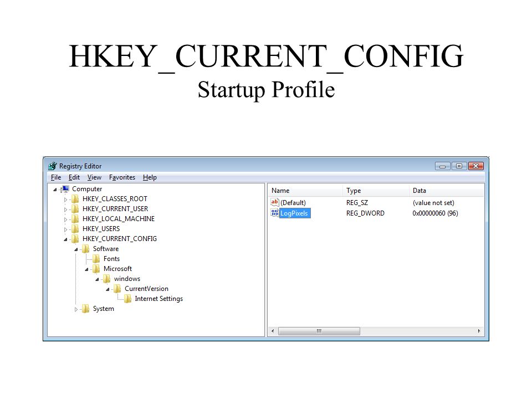Click the LogPixels DWORD value icon

(x=274, y=213)
